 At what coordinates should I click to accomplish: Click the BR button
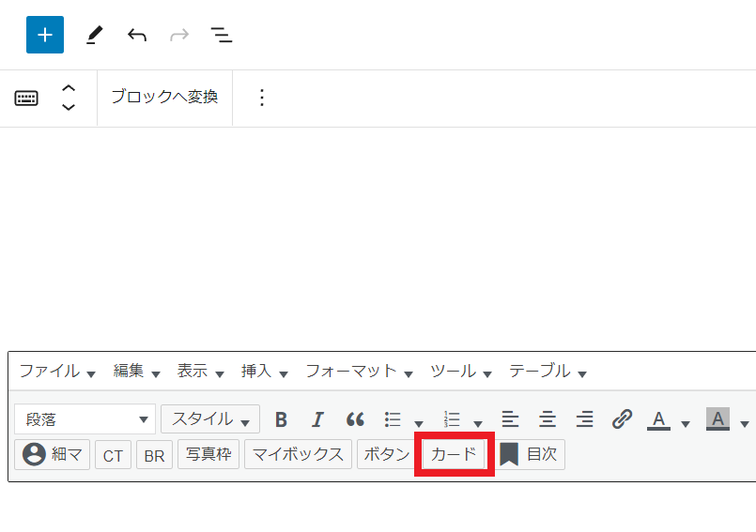pyautogui.click(x=154, y=455)
